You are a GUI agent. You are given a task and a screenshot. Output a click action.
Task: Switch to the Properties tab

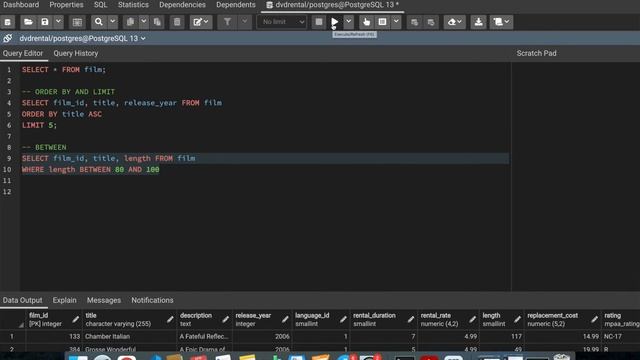(67, 5)
